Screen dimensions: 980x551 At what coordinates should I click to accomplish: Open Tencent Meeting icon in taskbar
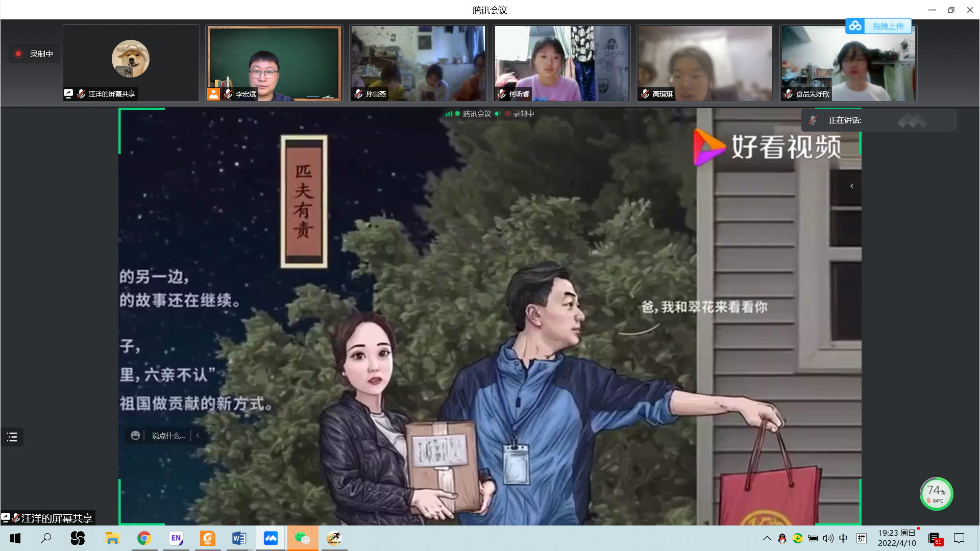pyautogui.click(x=271, y=538)
